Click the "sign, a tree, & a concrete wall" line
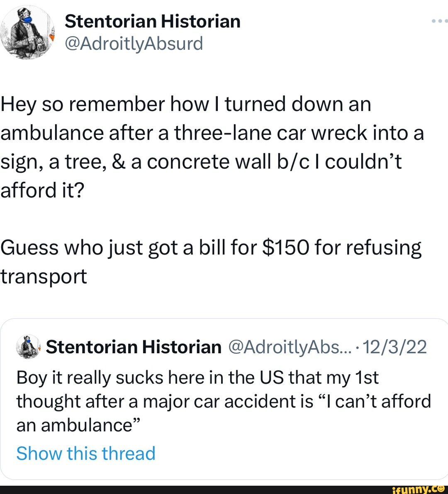The width and height of the screenshot is (448, 494). tap(201, 161)
